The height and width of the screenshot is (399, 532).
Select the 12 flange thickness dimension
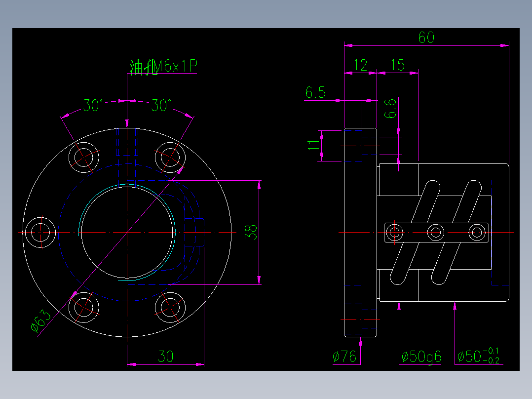360,64
